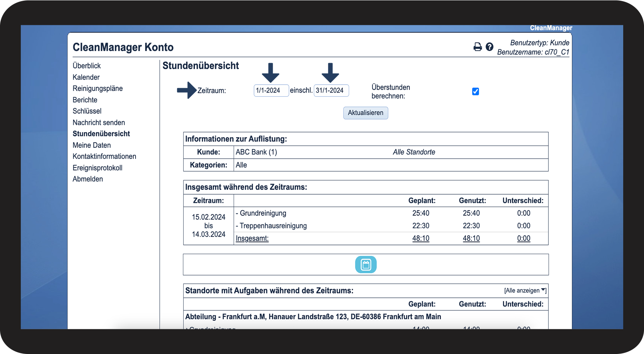Click the ABC Bank (1) customer cell

(257, 152)
